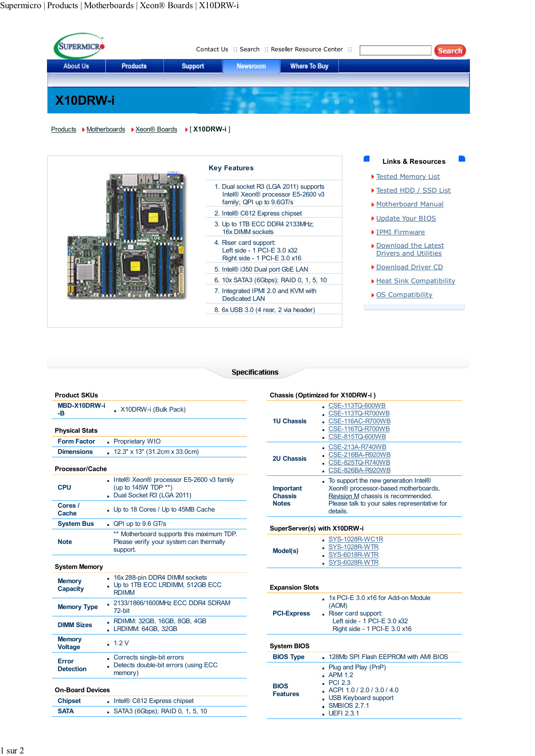Click 'QPI up to 9.6 GT/s' value
This screenshot has height=756, width=535.
click(x=140, y=524)
